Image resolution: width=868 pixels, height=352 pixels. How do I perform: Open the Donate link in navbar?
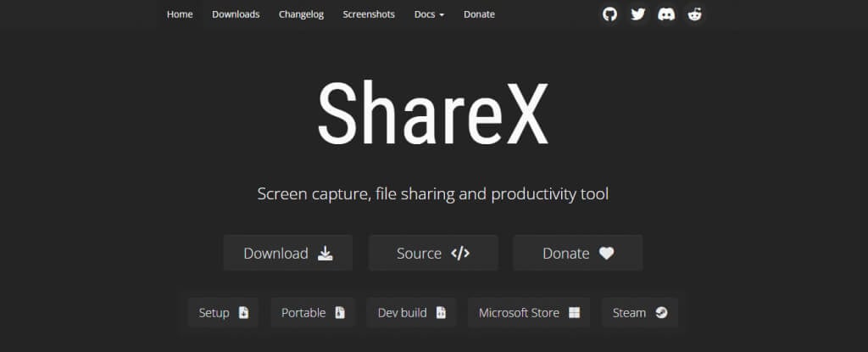[x=480, y=14]
